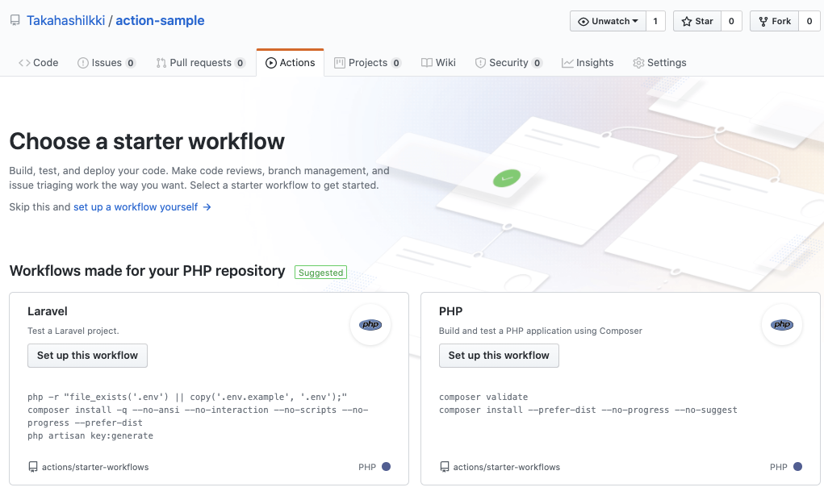The image size is (824, 504).
Task: Open the Pull requests tab
Action: [201, 62]
